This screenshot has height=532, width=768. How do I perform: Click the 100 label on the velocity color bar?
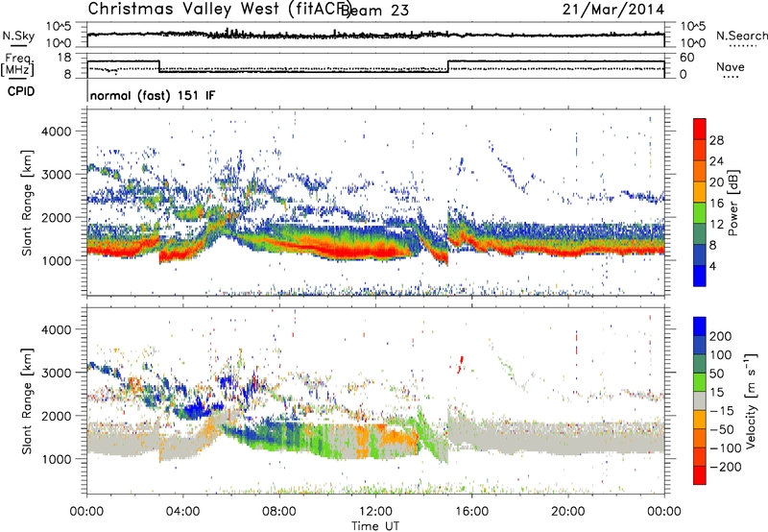(721, 355)
